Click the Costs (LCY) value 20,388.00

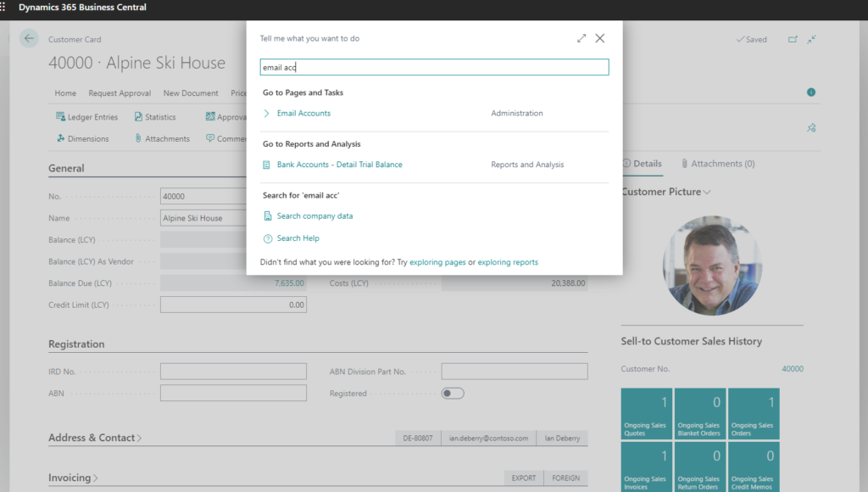568,283
